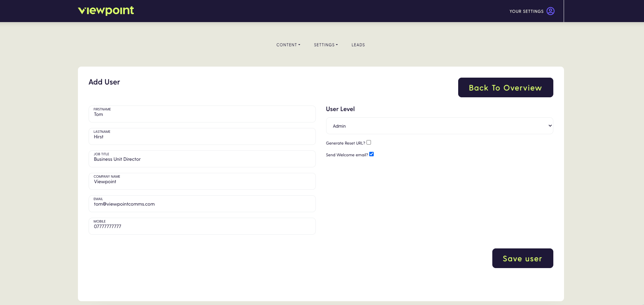
Task: Expand the Content menu
Action: pyautogui.click(x=288, y=45)
